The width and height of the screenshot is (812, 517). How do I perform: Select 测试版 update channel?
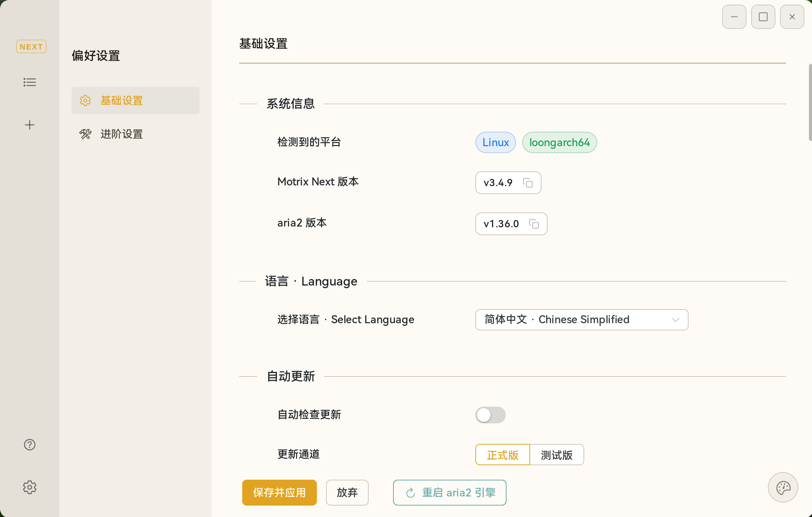tap(556, 455)
